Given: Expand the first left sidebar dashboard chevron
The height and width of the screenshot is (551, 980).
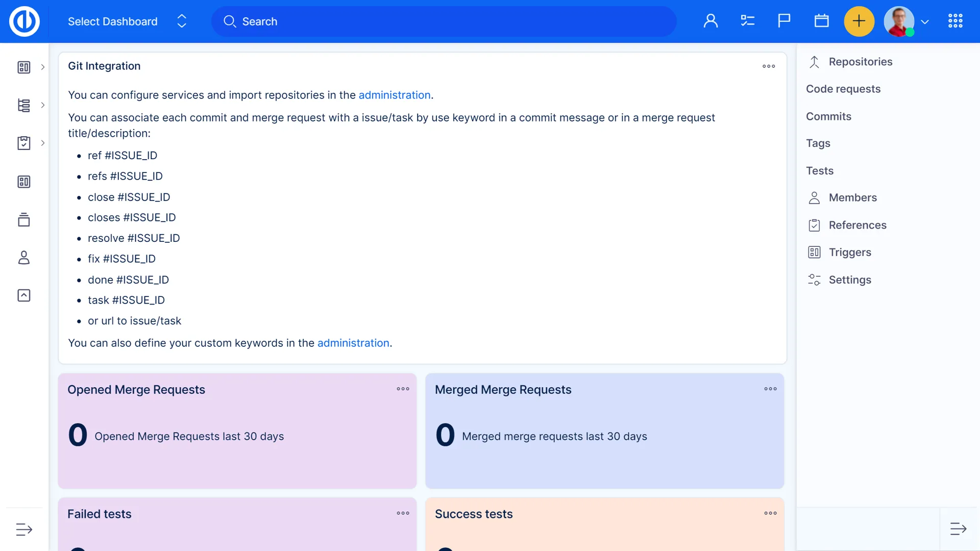Looking at the screenshot, I should pos(43,67).
